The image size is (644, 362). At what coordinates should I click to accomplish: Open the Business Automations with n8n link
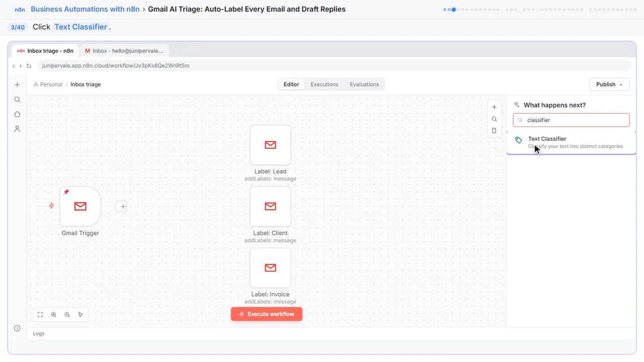85,9
